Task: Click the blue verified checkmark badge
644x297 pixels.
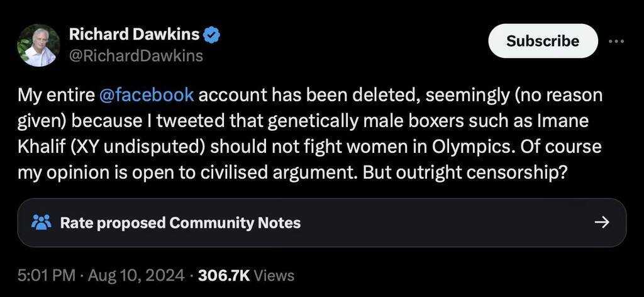Action: click(x=212, y=35)
